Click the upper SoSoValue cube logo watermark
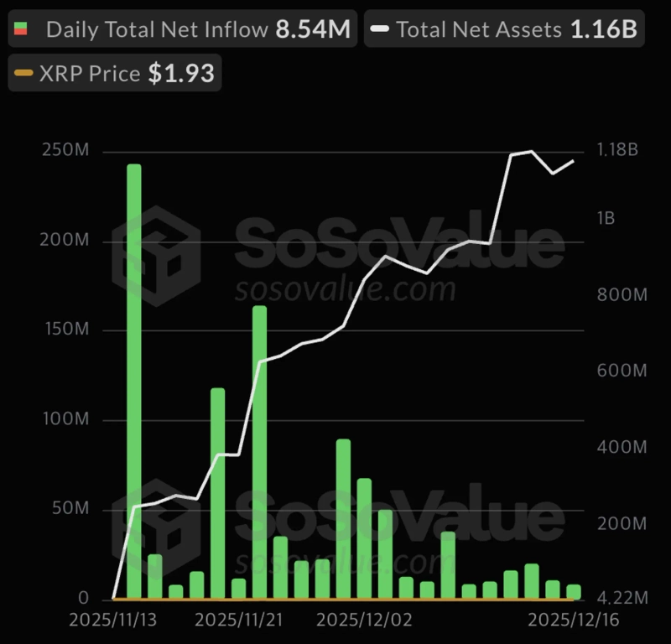Image resolution: width=671 pixels, height=644 pixels. point(157,255)
